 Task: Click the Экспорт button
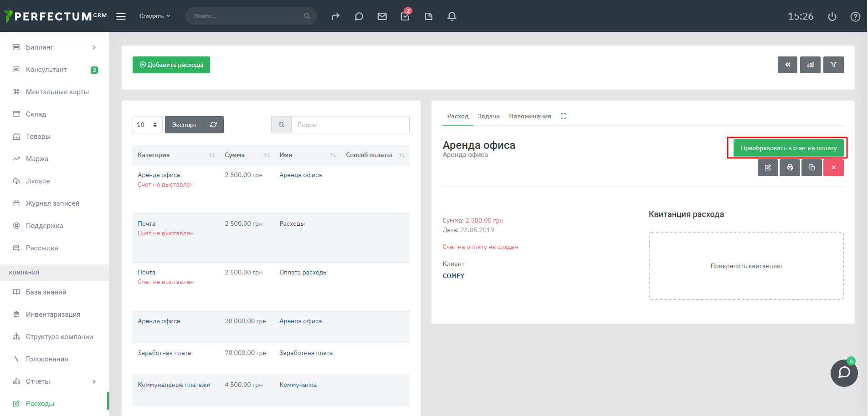184,125
